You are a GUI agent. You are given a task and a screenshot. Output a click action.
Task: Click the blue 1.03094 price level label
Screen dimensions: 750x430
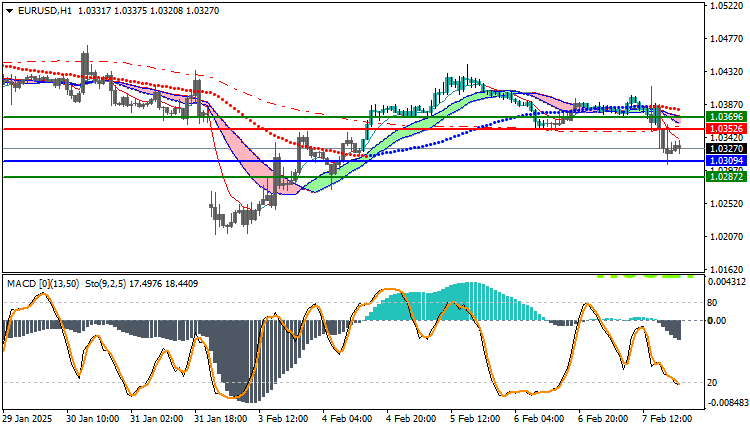point(727,161)
